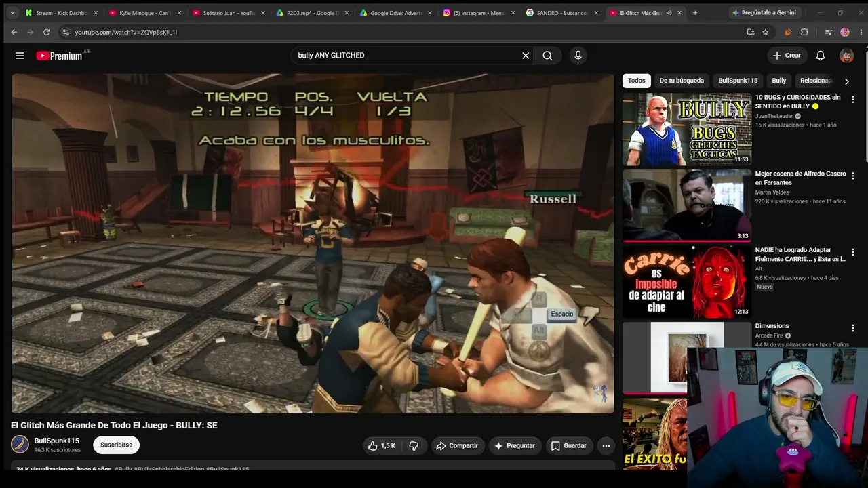Open more actions below the video
Image resolution: width=868 pixels, height=488 pixels.
606,446
